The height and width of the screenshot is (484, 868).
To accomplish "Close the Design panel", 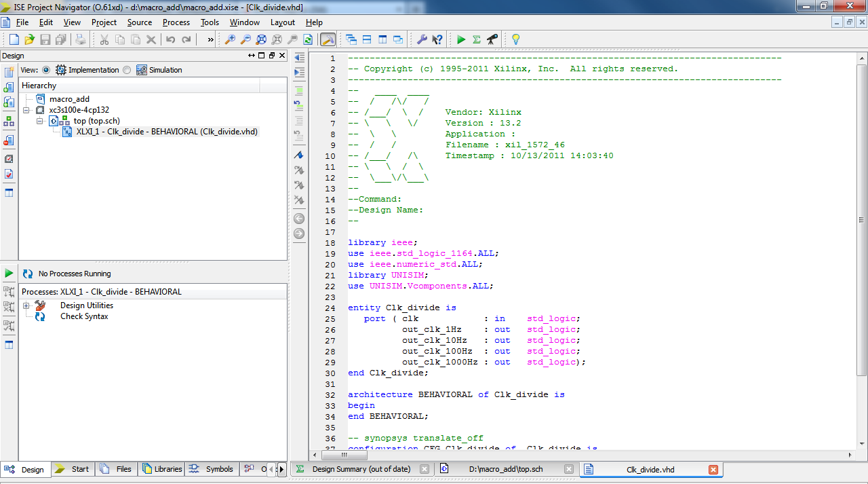I will click(x=282, y=56).
